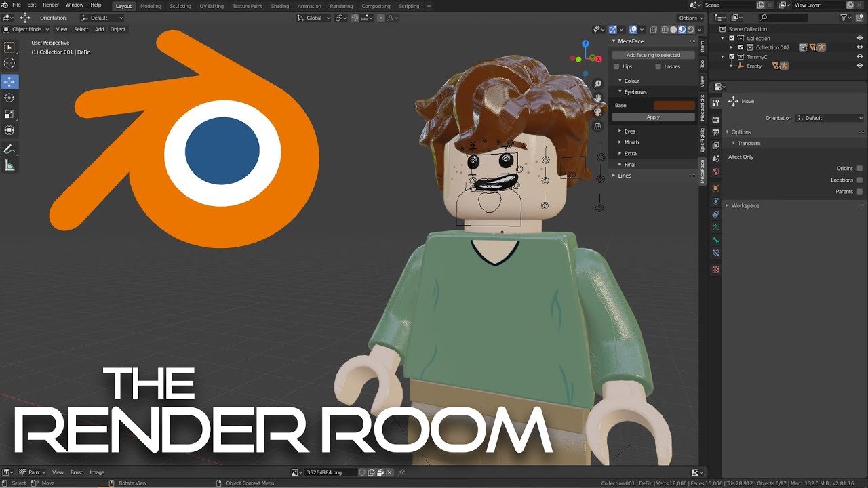Screen dimensions: 868x488
Task: Open the Global transform orientation dropdown
Action: point(314,18)
